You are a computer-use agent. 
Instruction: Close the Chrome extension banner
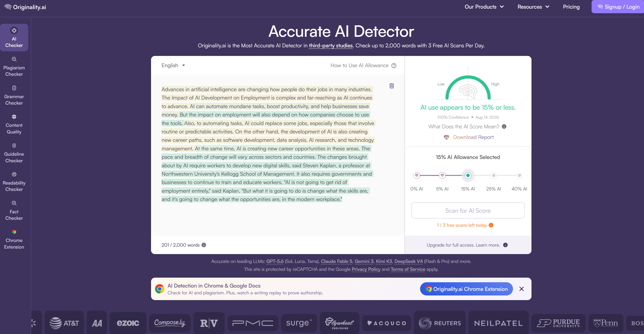click(x=521, y=289)
